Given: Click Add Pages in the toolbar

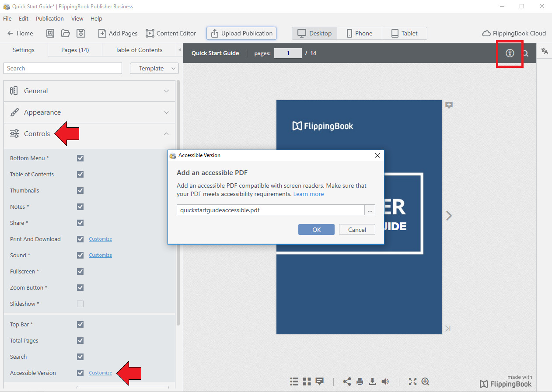Looking at the screenshot, I should point(118,33).
